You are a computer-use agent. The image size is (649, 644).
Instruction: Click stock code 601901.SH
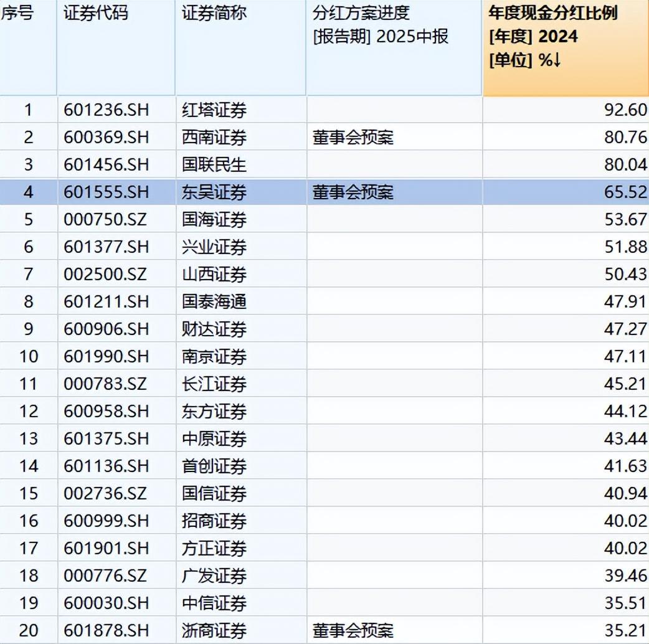(107, 548)
